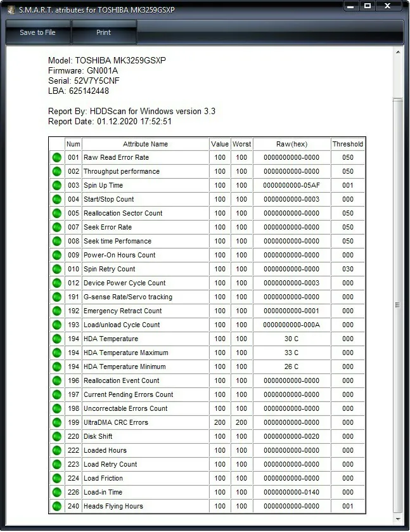Maximize the S.M.A.R.T. attributes window
Image resolution: width=410 pixels, height=532 pixels.
[x=368, y=6]
